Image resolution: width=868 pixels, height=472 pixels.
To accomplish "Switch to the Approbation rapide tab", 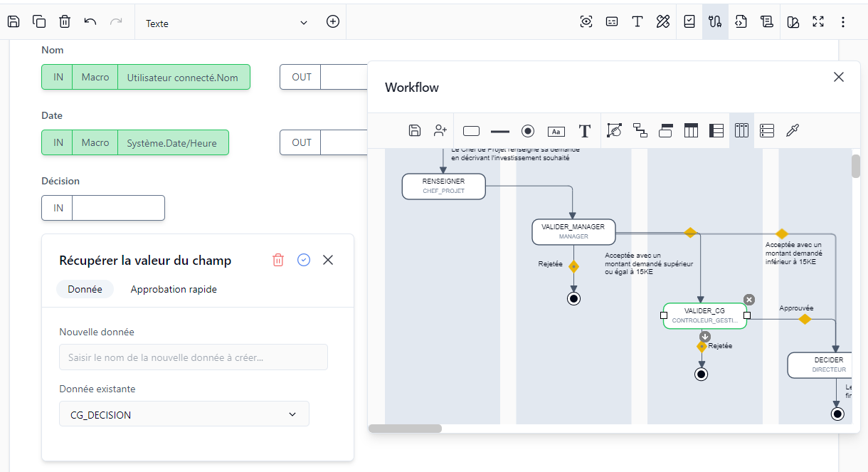I will point(174,290).
